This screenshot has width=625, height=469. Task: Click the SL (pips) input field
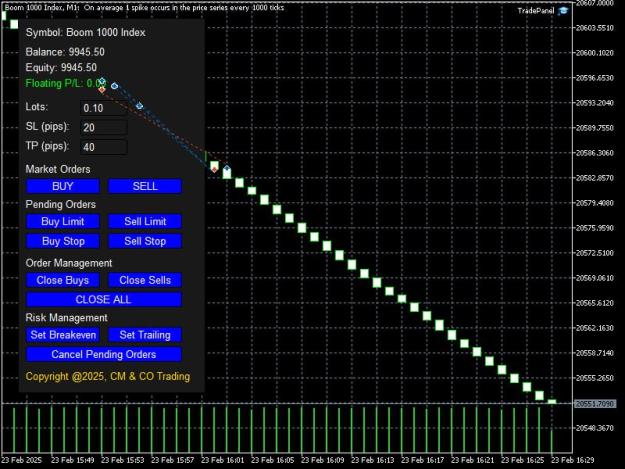pos(104,128)
